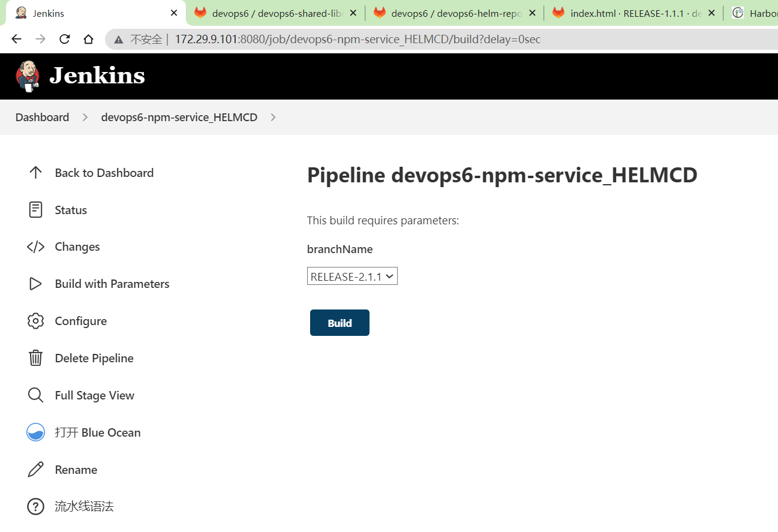Click the This build requires parameters text
778x532 pixels.
pyautogui.click(x=383, y=221)
